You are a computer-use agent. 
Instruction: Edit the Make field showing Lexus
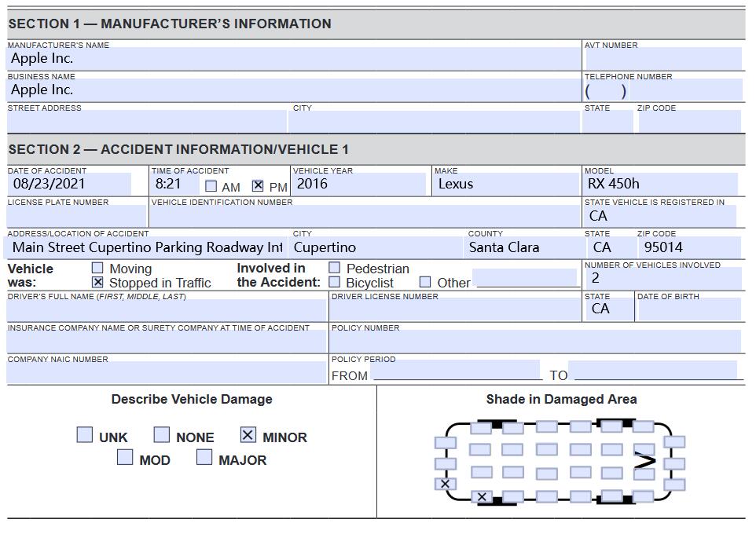(x=506, y=184)
